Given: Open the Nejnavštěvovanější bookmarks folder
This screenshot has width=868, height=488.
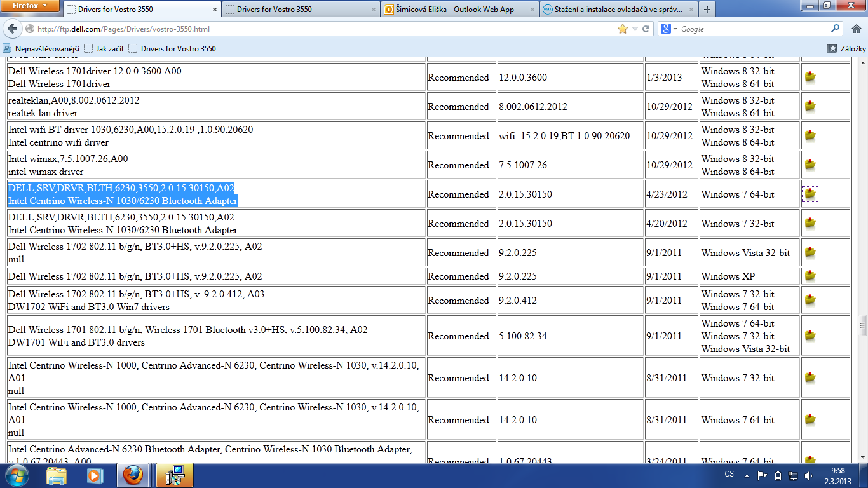Looking at the screenshot, I should tap(42, 48).
